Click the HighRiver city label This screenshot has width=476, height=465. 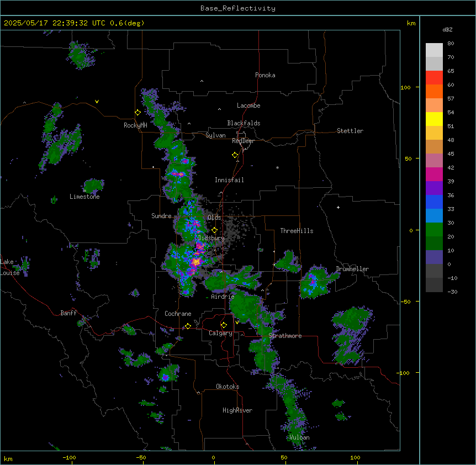coord(237,410)
